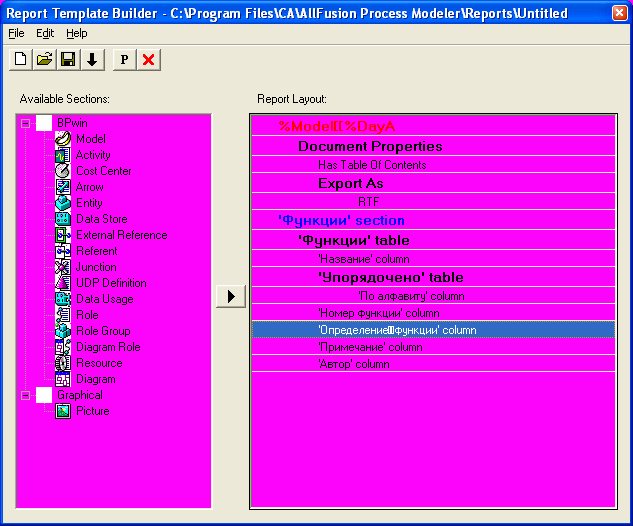The image size is (633, 526).
Task: Select the Export As layout row
Action: click(433, 183)
